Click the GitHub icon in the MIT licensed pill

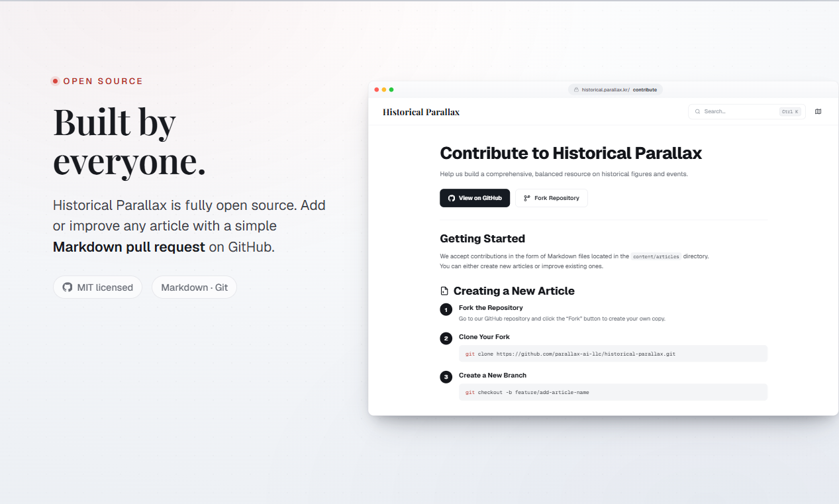[68, 287]
